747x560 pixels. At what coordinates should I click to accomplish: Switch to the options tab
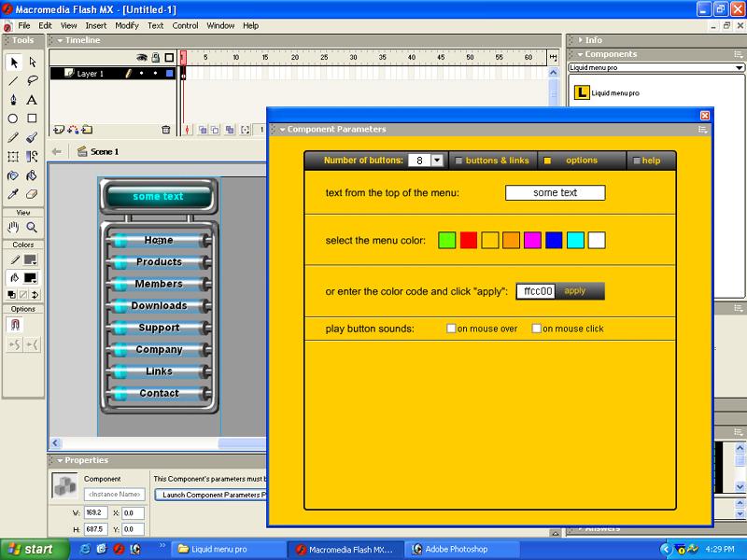tap(581, 161)
